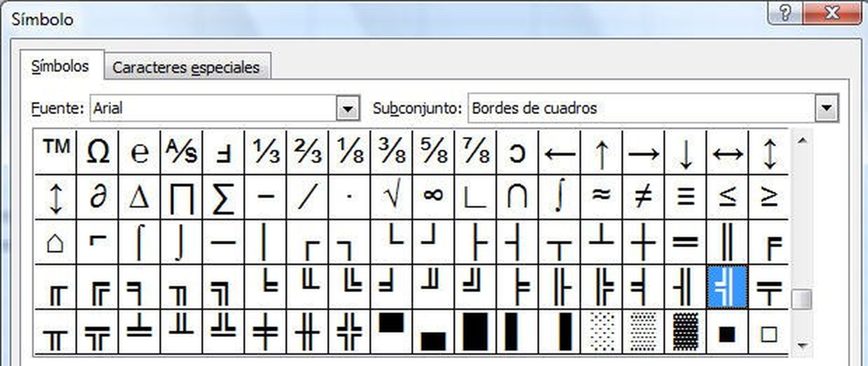Select the partial derivative ∂ symbol

(98, 197)
